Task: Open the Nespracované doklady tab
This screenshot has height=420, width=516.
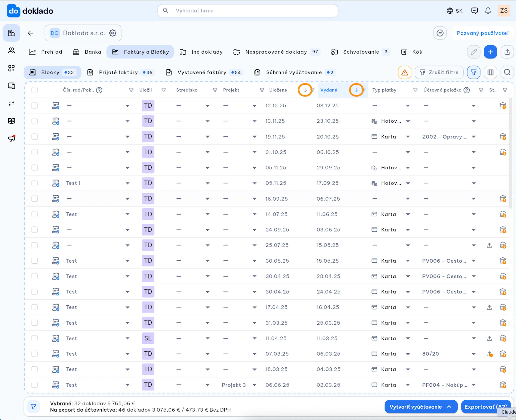Action: pos(277,52)
